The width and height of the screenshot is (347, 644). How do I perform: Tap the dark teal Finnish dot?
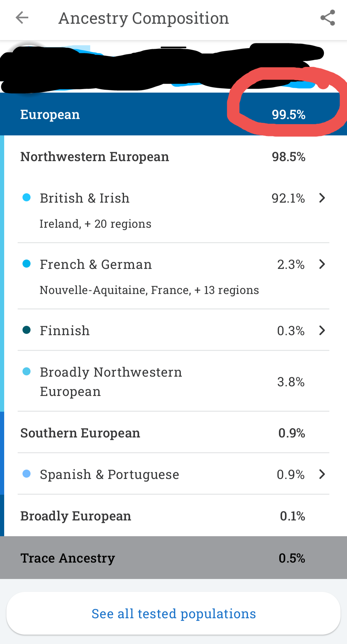pyautogui.click(x=27, y=330)
